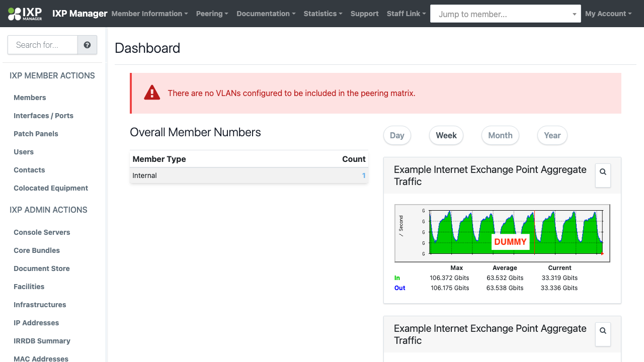
Task: Open Console Servers admin page
Action: (42, 232)
